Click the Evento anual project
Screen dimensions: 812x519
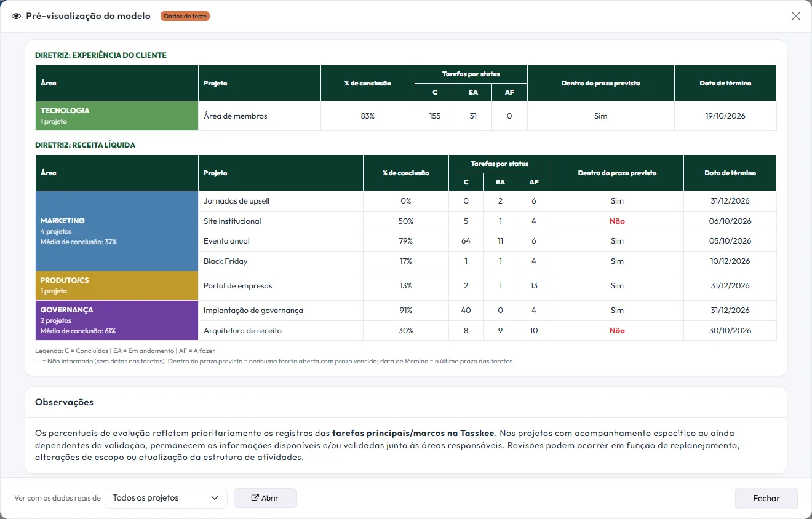[x=226, y=241]
